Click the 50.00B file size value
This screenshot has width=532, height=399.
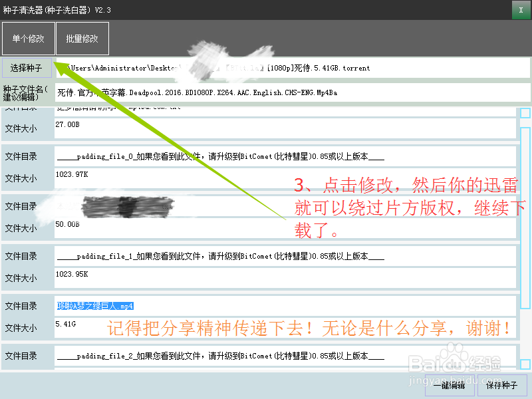(68, 224)
